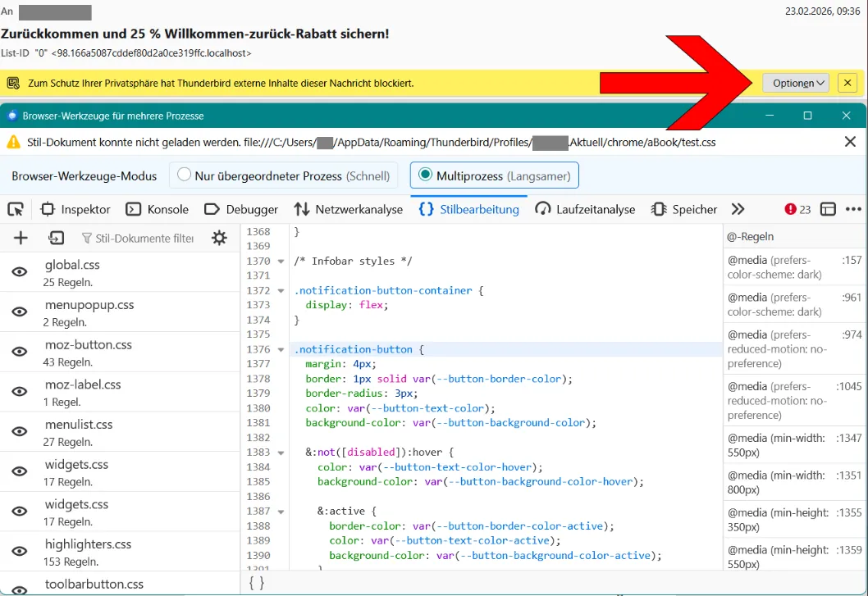
Task: Toggle visibility of global.css stylesheet
Action: click(x=20, y=272)
